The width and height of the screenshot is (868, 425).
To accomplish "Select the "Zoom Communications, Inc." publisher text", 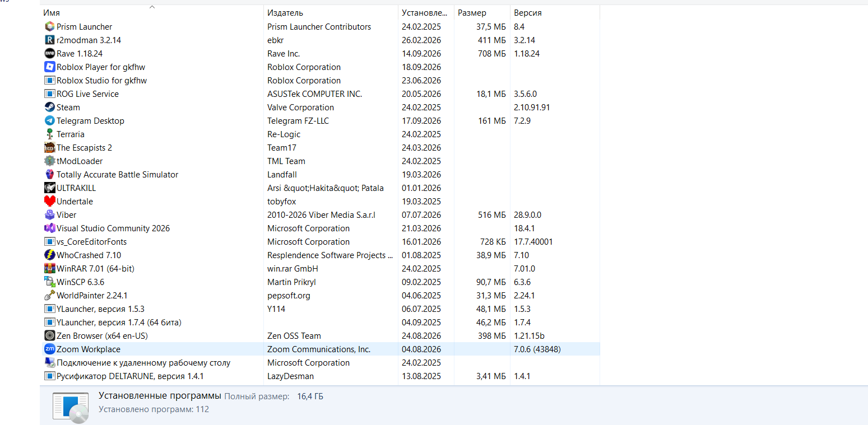I will click(319, 349).
